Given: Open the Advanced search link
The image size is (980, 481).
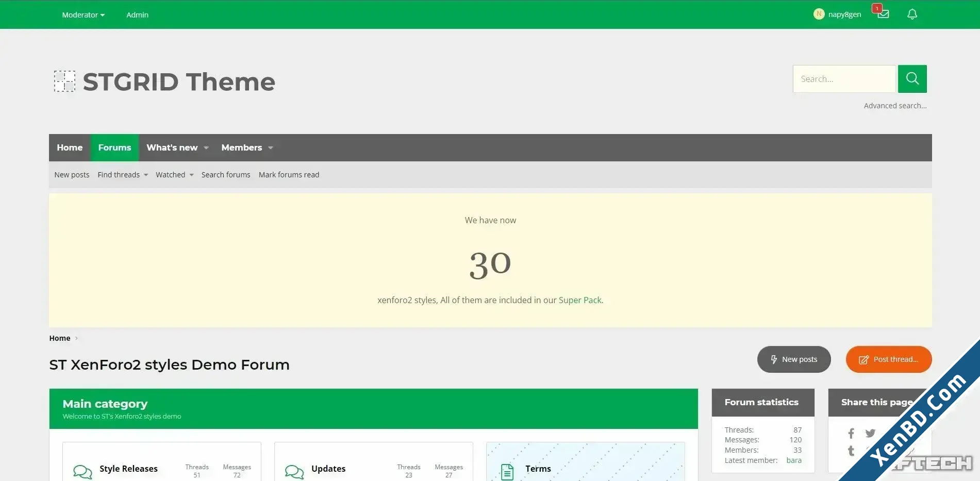Looking at the screenshot, I should click(x=895, y=106).
